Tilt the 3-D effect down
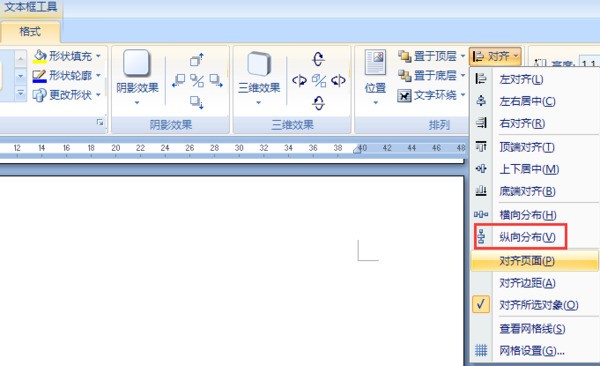Viewport: 600px width, 366px height. point(318,103)
